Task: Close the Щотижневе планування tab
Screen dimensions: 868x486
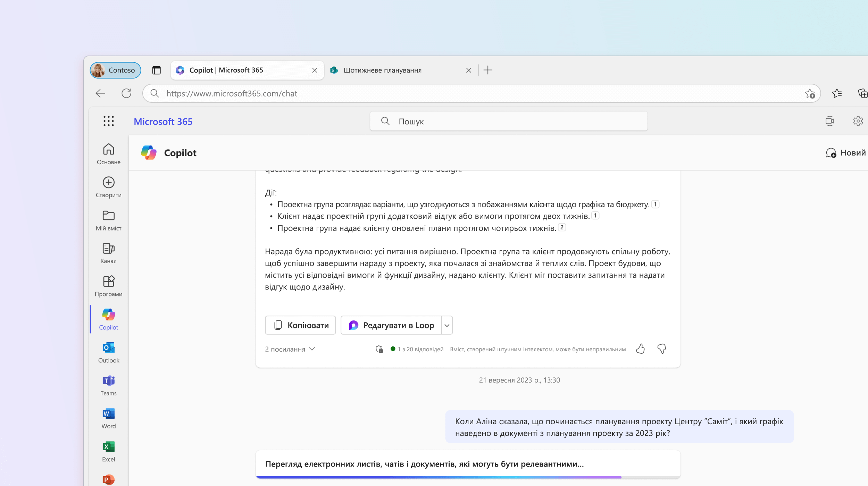Action: [x=469, y=70]
